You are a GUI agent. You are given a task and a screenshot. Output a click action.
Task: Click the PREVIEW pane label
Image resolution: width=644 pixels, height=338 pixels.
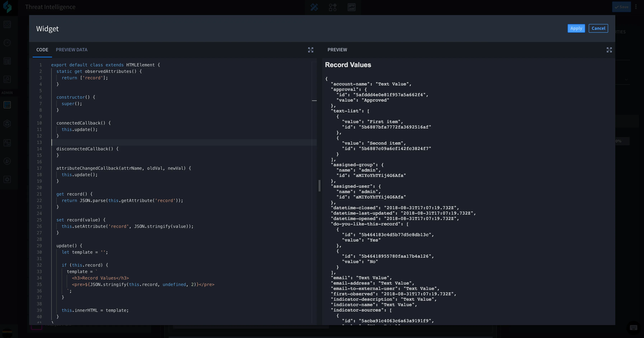point(337,50)
